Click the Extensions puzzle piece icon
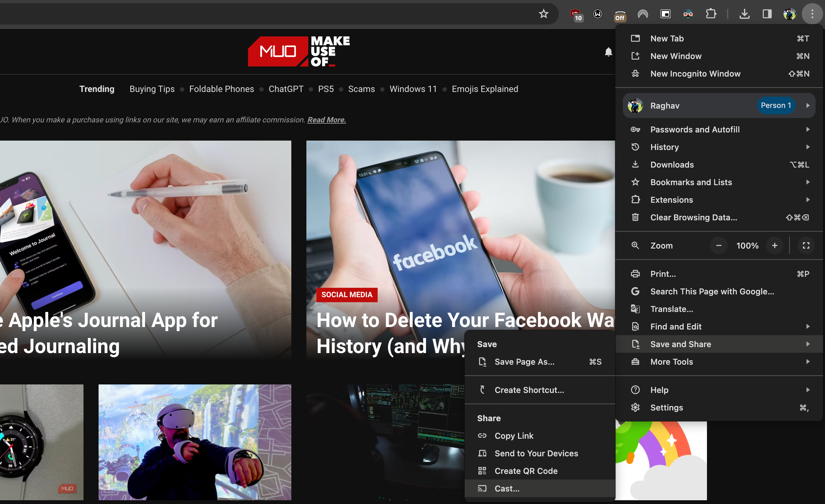825x504 pixels. [x=711, y=14]
